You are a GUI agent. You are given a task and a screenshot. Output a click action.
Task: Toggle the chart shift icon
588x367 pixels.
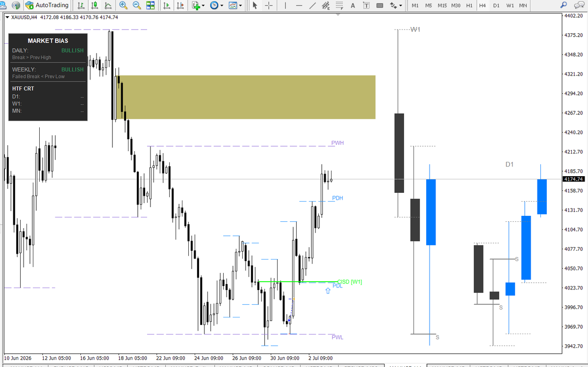pyautogui.click(x=180, y=5)
